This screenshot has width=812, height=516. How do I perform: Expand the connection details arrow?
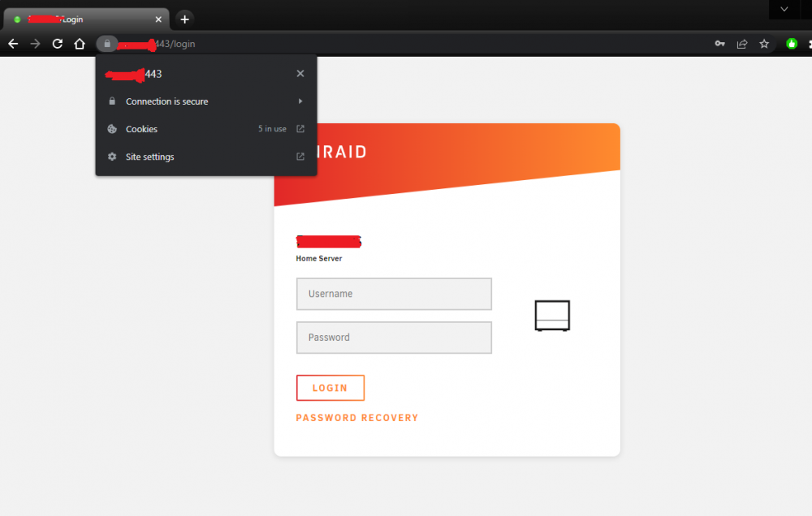[x=300, y=101]
